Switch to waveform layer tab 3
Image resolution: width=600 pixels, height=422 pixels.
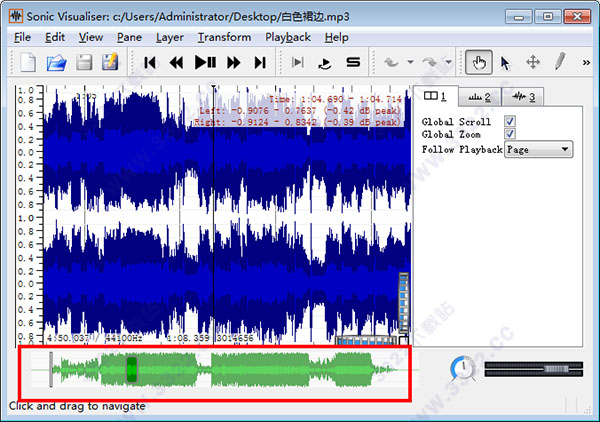tap(522, 97)
